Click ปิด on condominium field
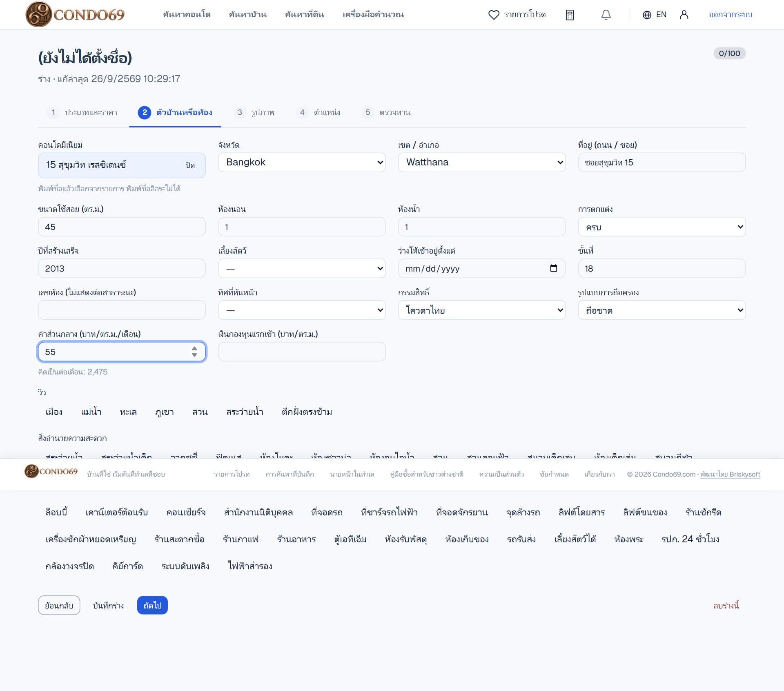Image resolution: width=784 pixels, height=691 pixels. point(190,165)
